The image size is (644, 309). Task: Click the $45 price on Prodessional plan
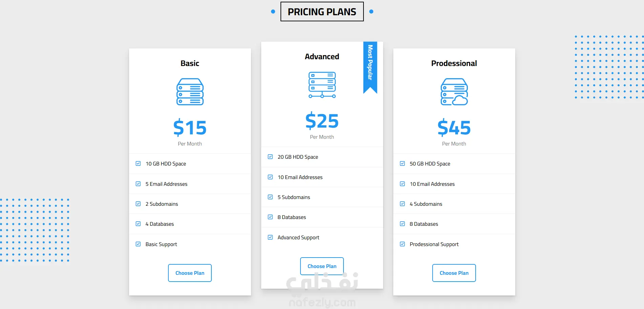click(x=454, y=128)
